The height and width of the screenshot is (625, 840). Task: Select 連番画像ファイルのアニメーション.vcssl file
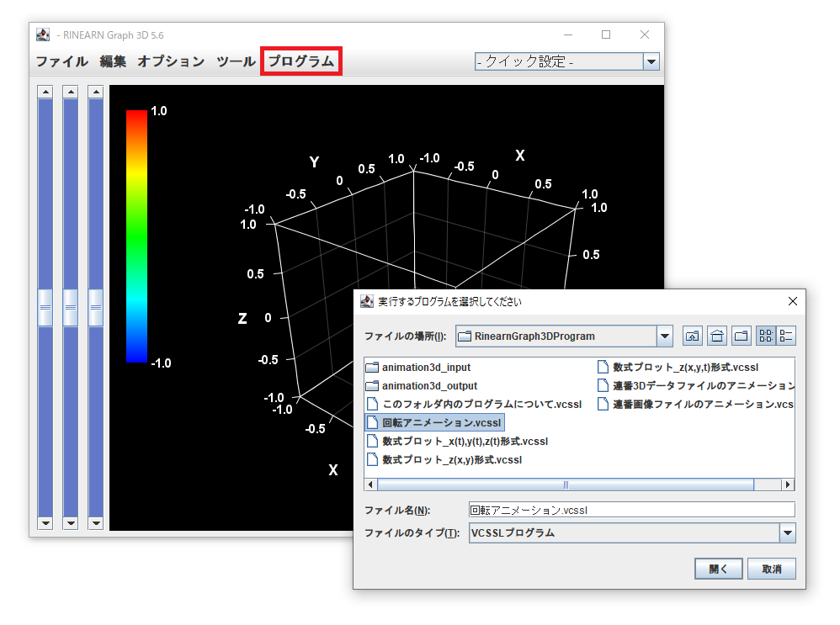tap(695, 405)
